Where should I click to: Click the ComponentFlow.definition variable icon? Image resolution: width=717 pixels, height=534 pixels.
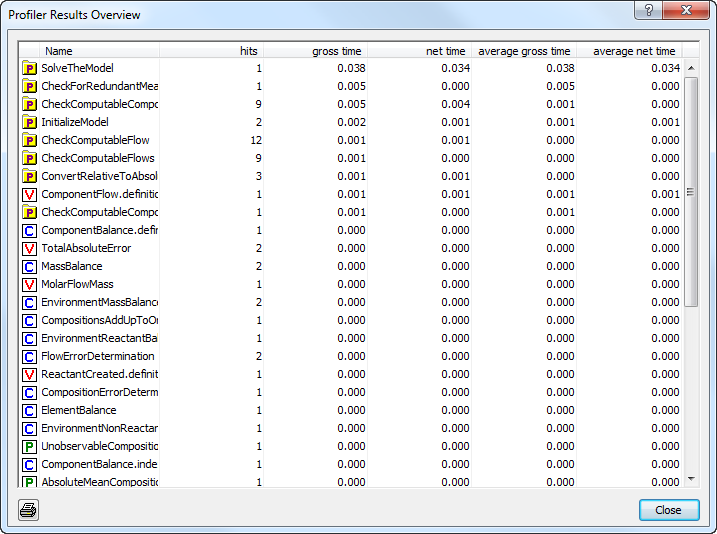click(29, 194)
